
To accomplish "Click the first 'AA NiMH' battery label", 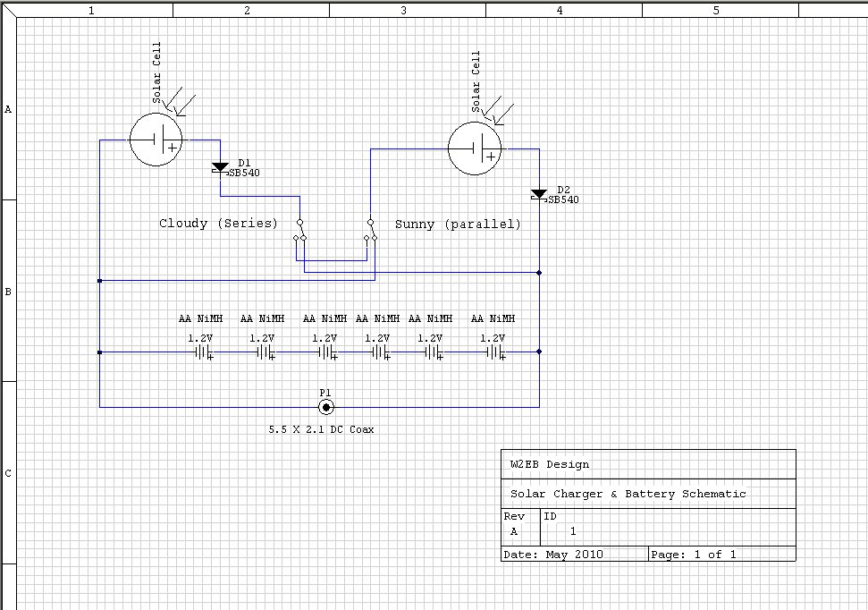I will [200, 318].
